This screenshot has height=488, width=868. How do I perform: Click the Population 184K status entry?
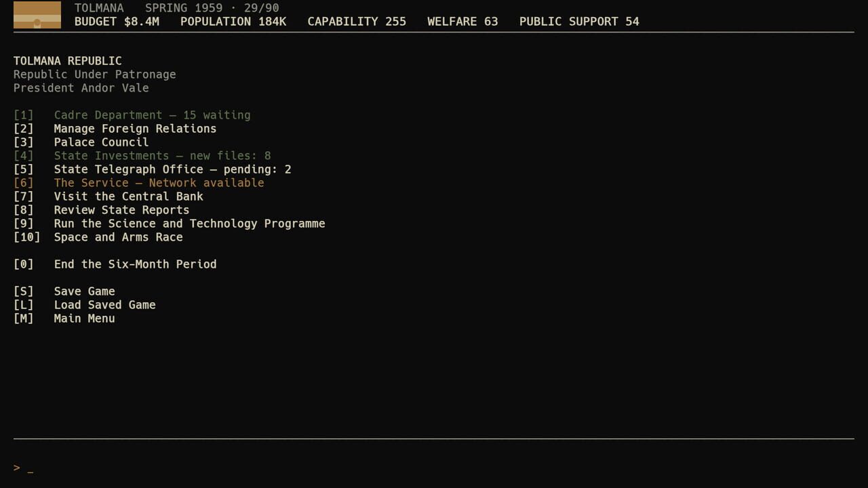pos(233,22)
